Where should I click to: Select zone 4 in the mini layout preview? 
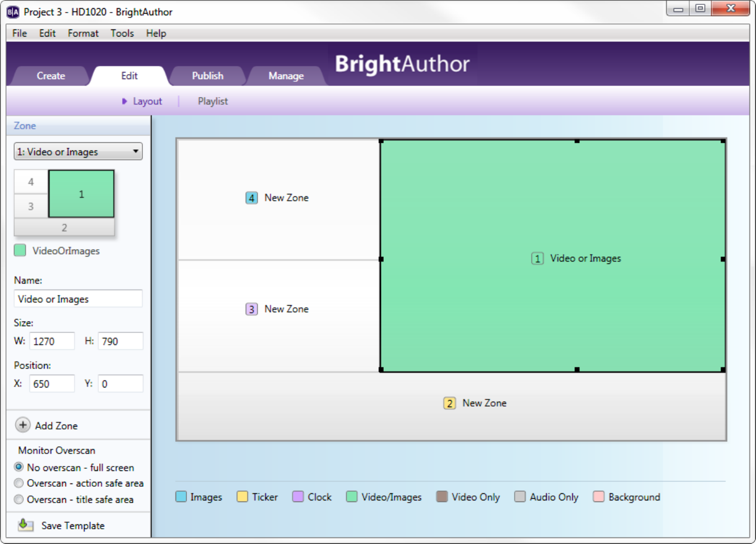coord(31,182)
